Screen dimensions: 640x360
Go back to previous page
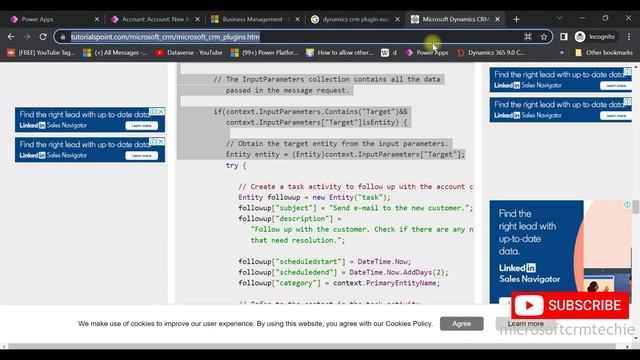(11, 37)
